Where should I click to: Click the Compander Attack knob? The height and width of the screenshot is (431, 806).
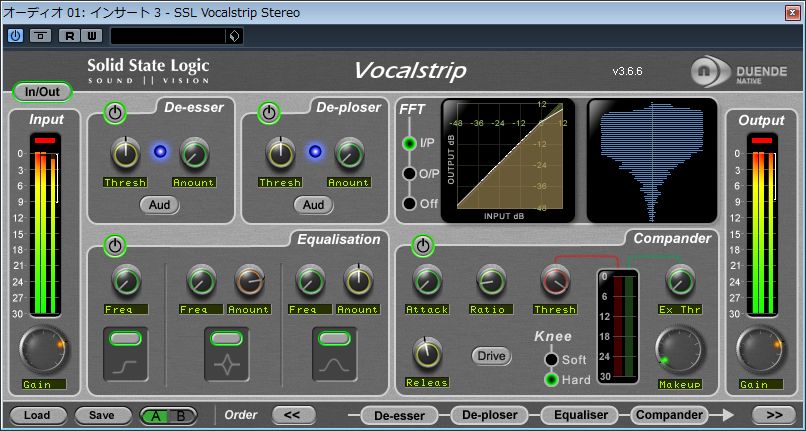427,280
